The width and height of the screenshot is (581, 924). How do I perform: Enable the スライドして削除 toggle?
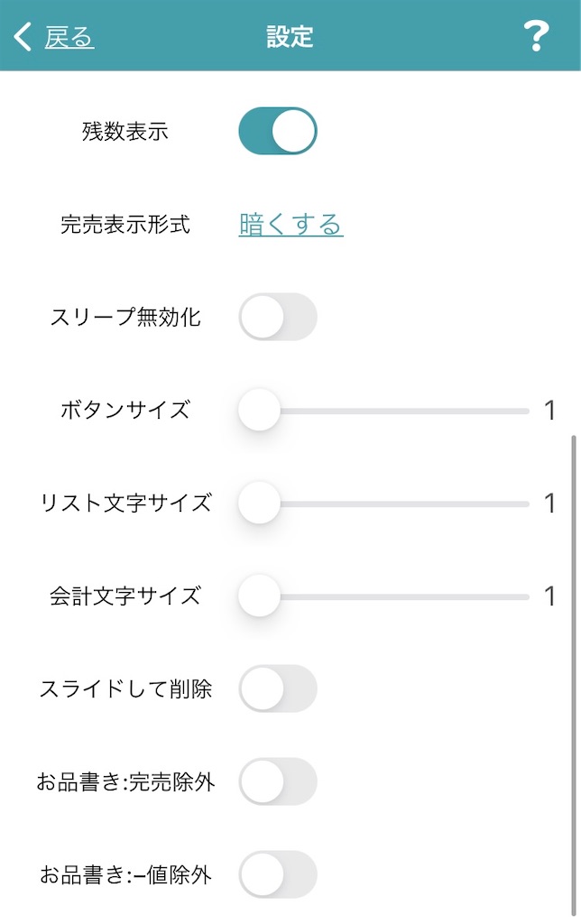[x=278, y=688]
